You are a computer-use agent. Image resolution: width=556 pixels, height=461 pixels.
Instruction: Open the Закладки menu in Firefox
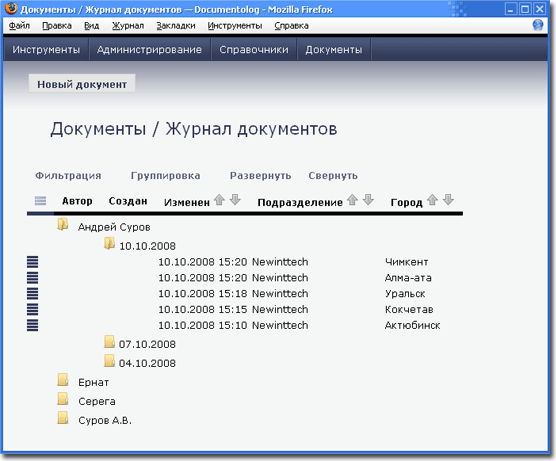[x=176, y=26]
